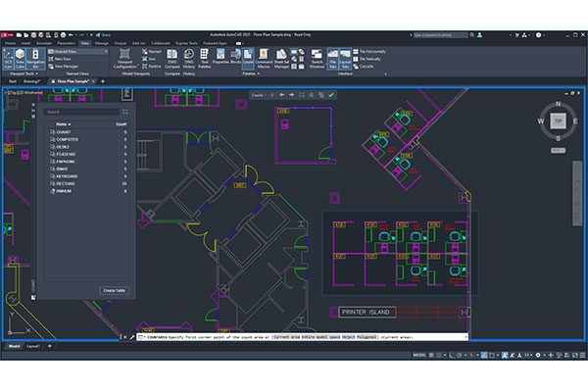Click the Create Table button

pyautogui.click(x=114, y=290)
